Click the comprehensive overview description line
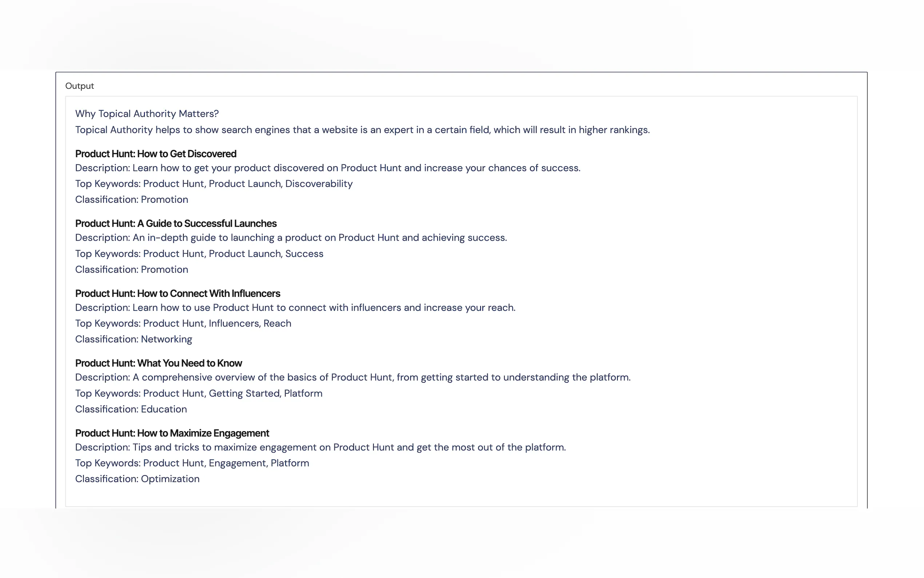 [353, 377]
